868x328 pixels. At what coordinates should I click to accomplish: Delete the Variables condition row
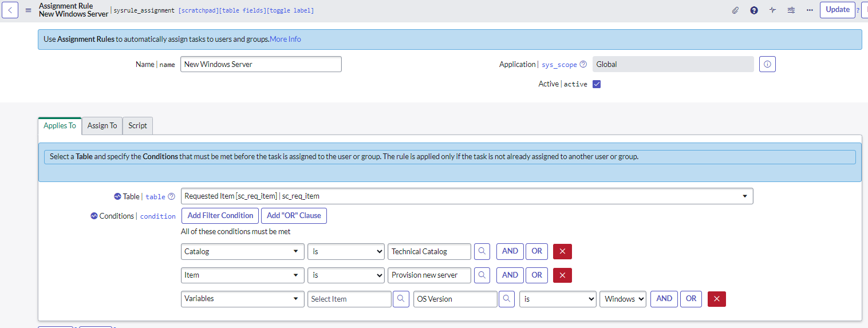click(717, 299)
